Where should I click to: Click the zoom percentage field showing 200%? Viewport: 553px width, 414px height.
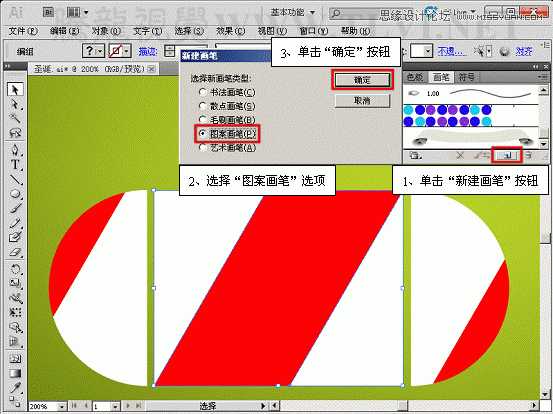click(x=43, y=406)
